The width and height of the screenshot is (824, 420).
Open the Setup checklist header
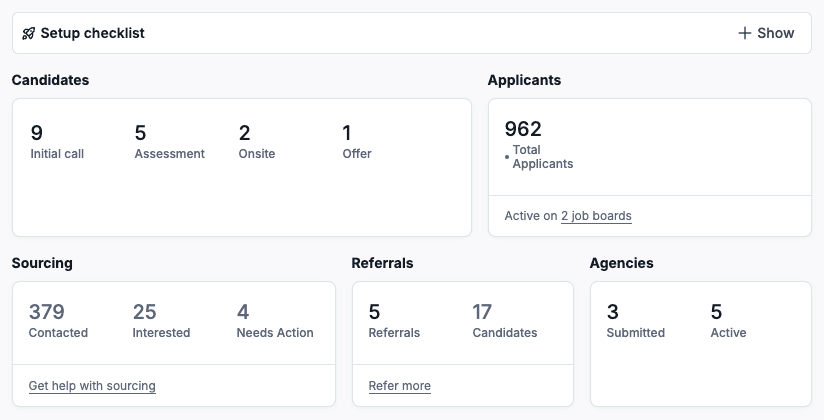click(92, 33)
